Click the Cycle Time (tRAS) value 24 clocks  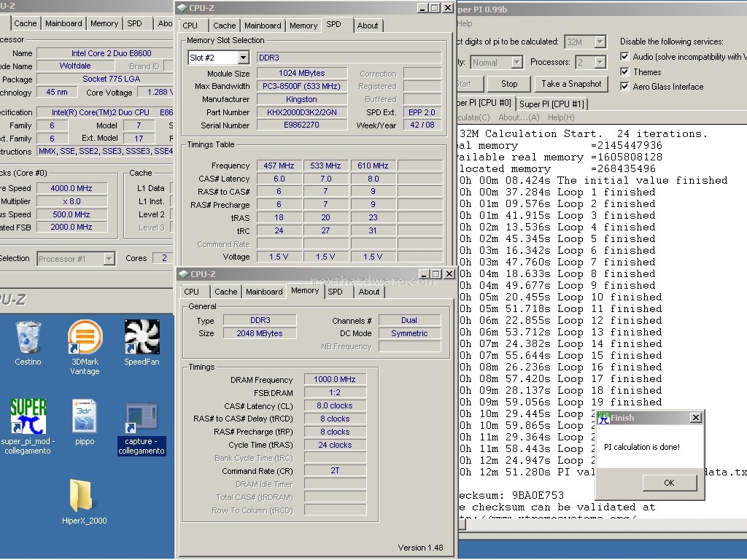coord(335,445)
